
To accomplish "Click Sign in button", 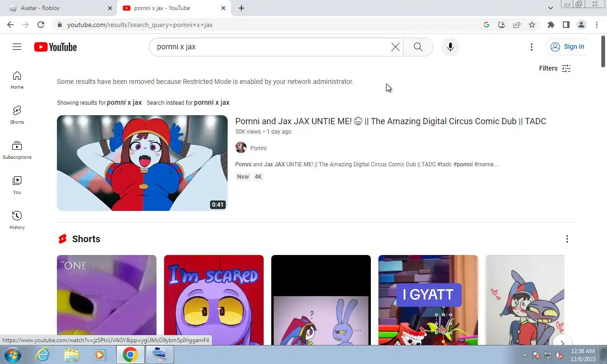I will click(x=568, y=46).
